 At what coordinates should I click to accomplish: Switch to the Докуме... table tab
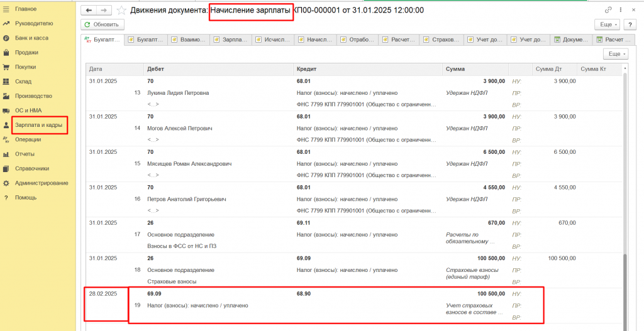pyautogui.click(x=570, y=40)
